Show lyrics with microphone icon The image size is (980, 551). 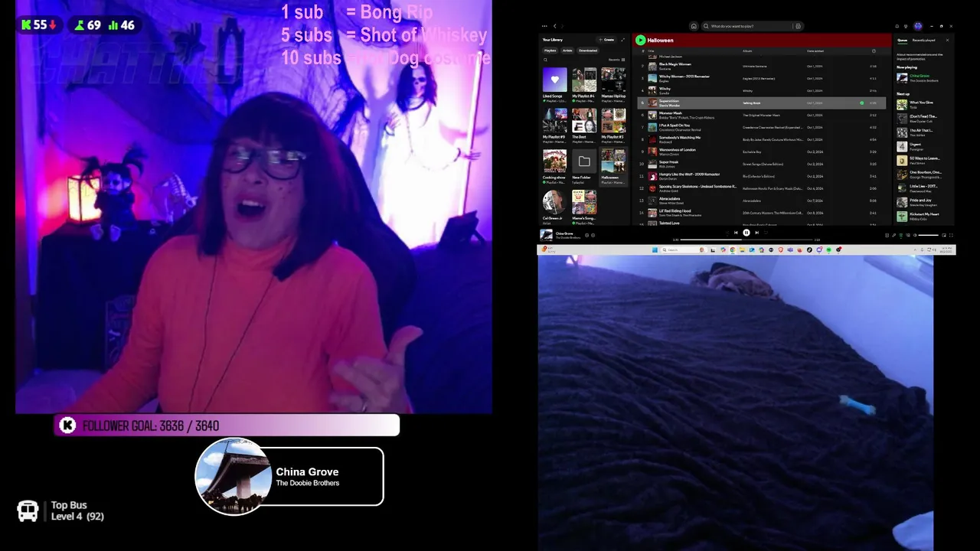point(894,235)
